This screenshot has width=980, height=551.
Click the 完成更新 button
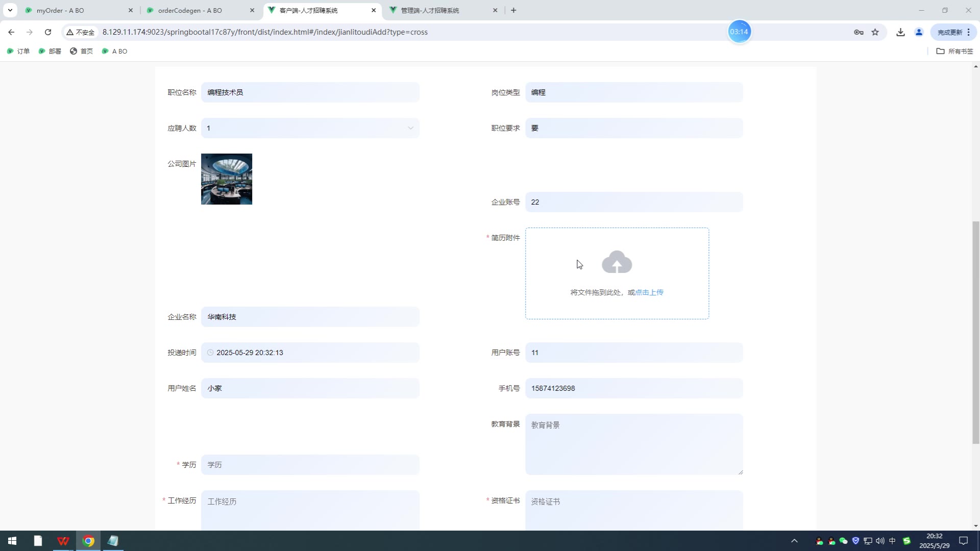point(949,32)
